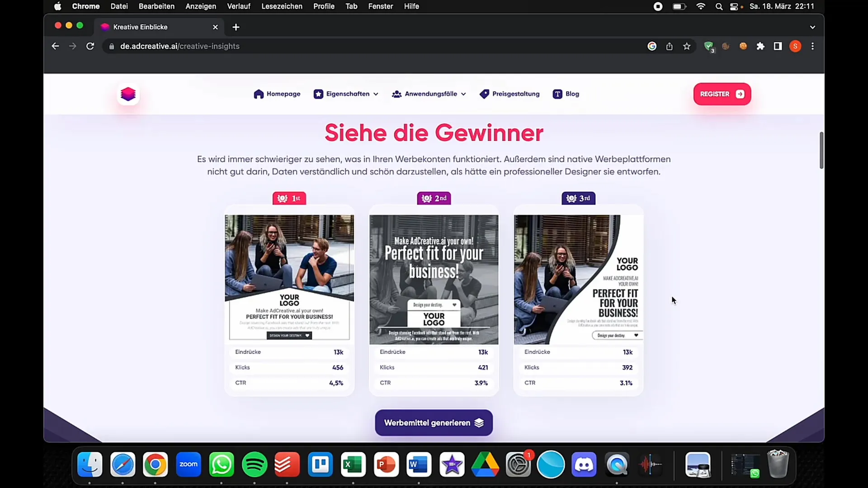Expand the Anwendungsfälle dropdown
Screen dimensions: 868x488
coord(429,94)
